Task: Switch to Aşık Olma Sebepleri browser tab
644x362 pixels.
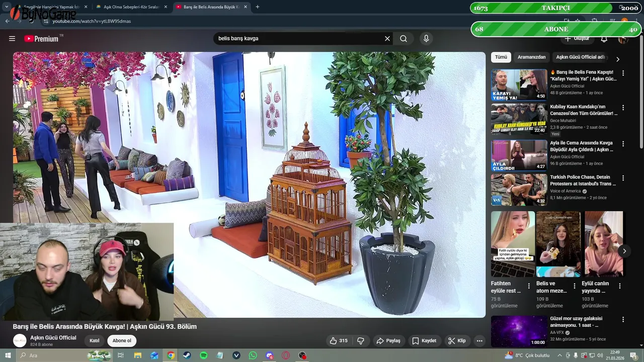Action: click(x=131, y=7)
